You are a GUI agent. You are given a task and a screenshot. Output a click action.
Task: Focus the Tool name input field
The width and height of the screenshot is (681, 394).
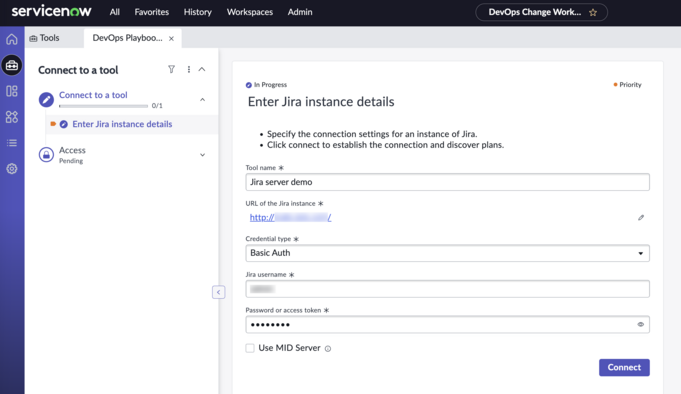pyautogui.click(x=447, y=182)
